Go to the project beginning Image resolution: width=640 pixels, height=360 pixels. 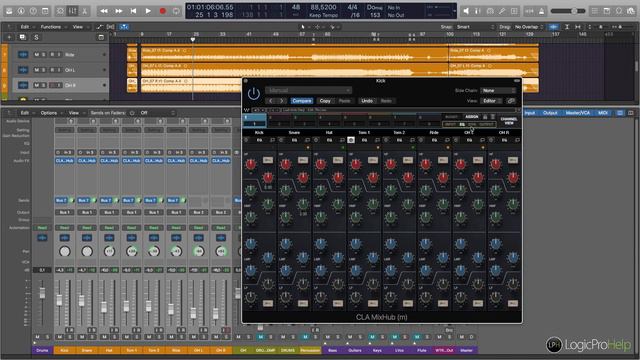133,11
